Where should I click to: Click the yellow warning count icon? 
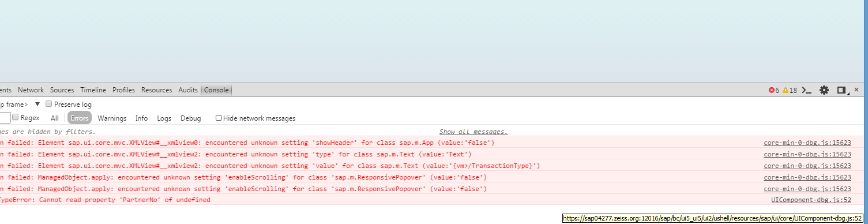pyautogui.click(x=786, y=90)
